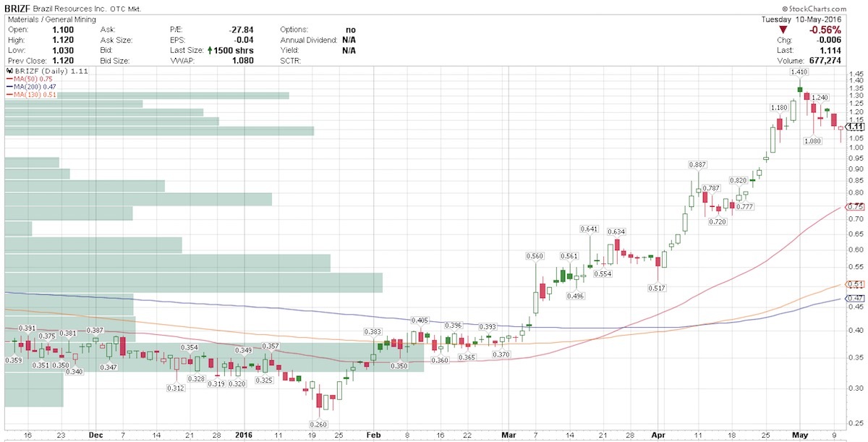Click the Annual Dividend N/A value

(349, 39)
